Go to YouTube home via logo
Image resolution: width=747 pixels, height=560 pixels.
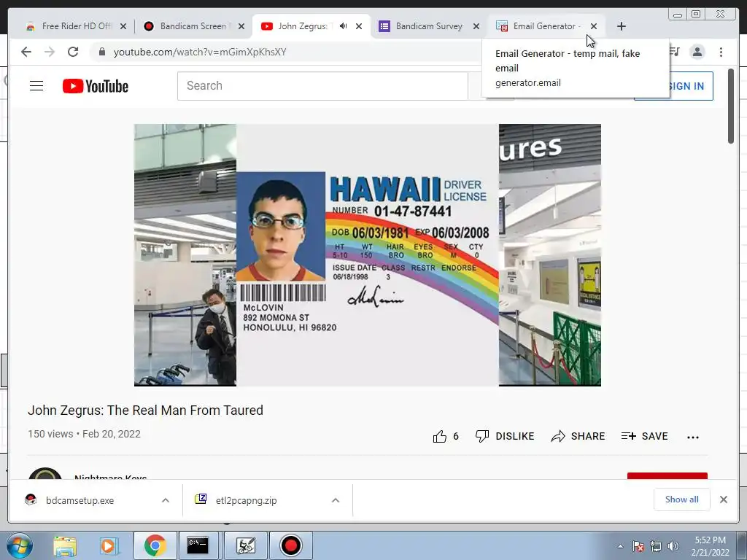pos(96,86)
